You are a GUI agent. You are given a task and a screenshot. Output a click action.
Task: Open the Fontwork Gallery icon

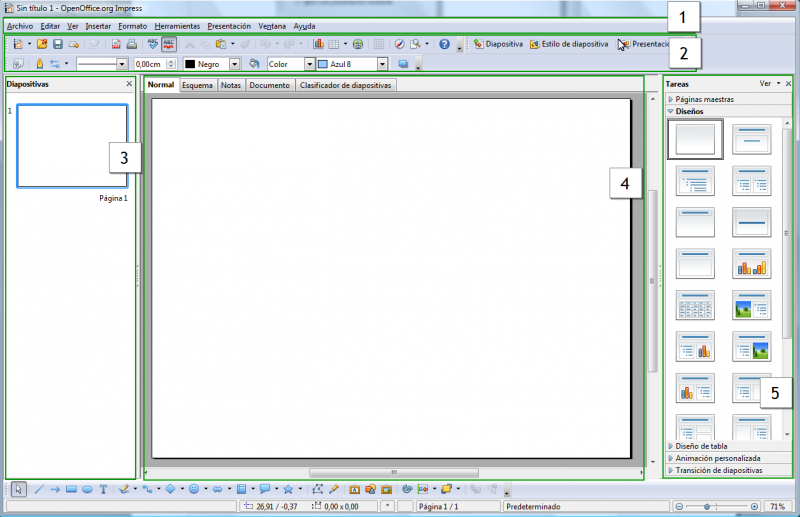(x=355, y=489)
